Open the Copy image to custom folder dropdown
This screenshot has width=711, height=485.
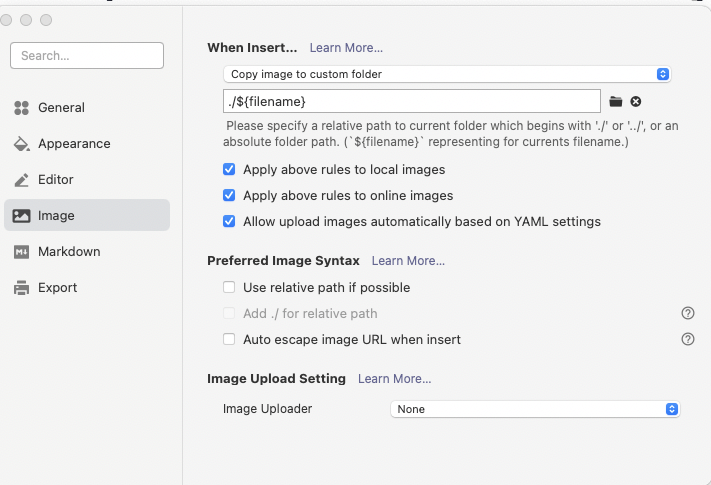point(447,74)
